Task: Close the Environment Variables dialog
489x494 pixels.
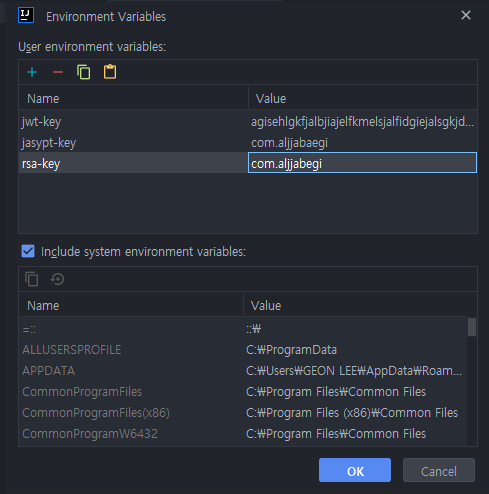Action: click(x=466, y=15)
